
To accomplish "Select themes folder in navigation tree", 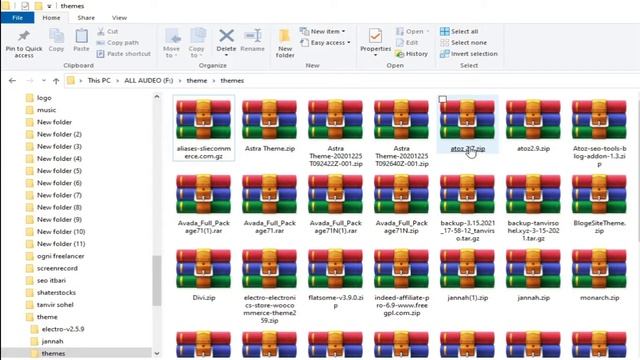I will pos(53,353).
